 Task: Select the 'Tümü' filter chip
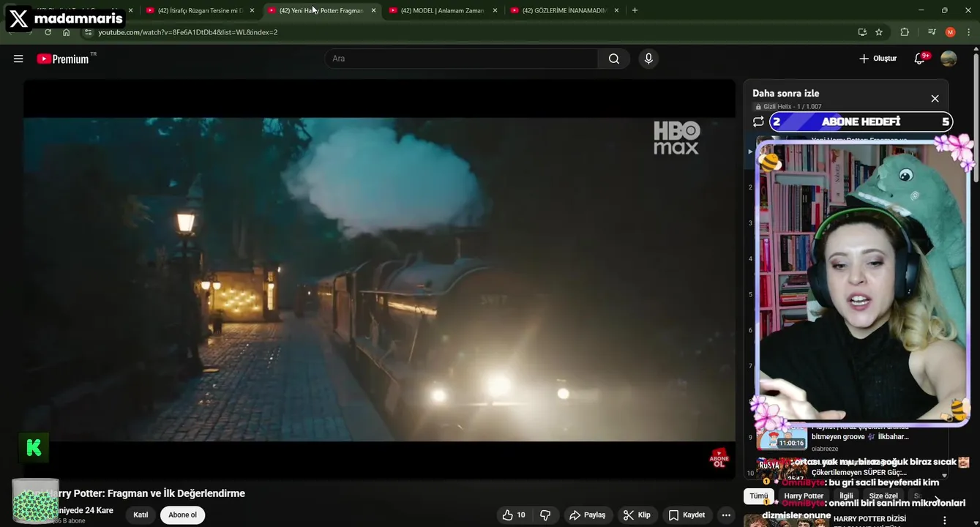point(759,496)
